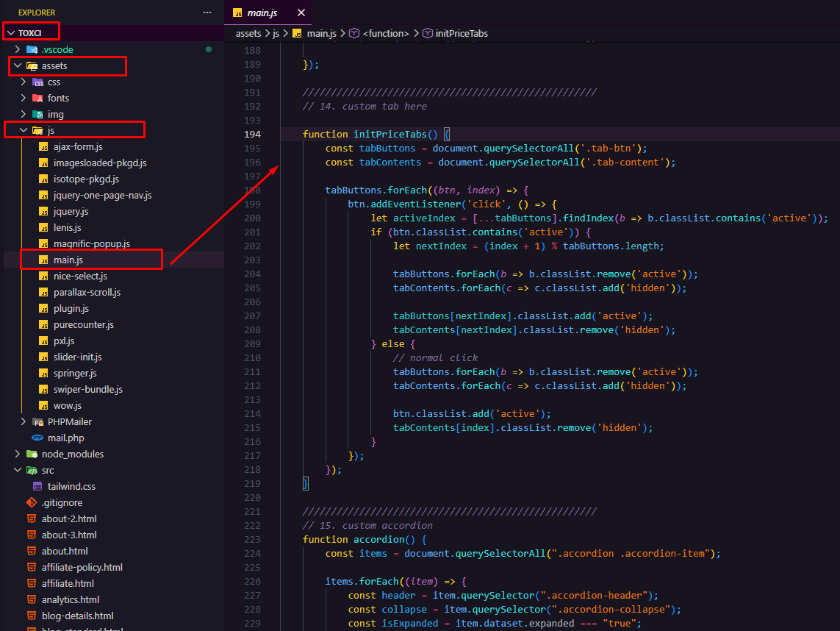Click the mail.php file icon
Viewport: 840px width, 631px height.
[37, 438]
